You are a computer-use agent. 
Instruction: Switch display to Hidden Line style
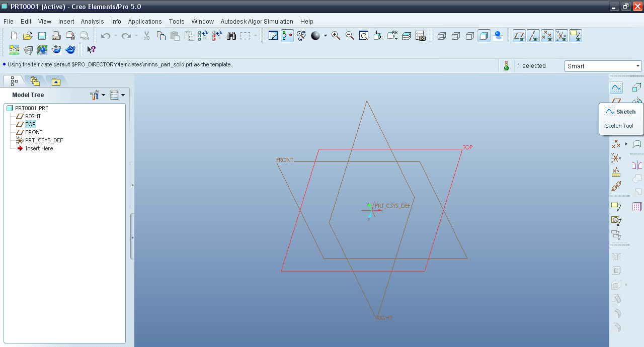pyautogui.click(x=456, y=36)
